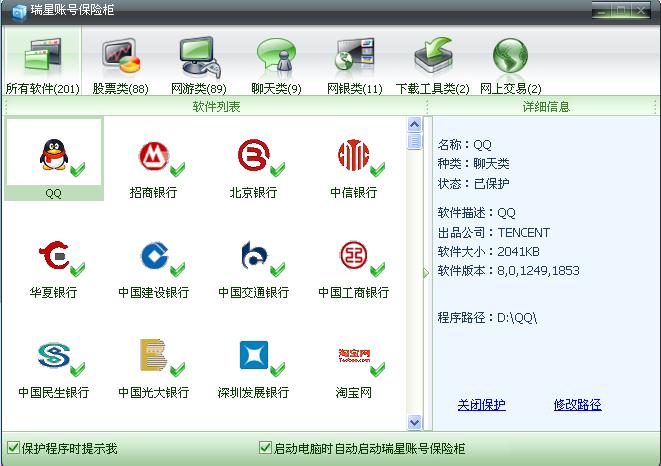Screen dimensions: 661x466
Task: Select the 淘宝网 logo icon
Action: (x=354, y=355)
